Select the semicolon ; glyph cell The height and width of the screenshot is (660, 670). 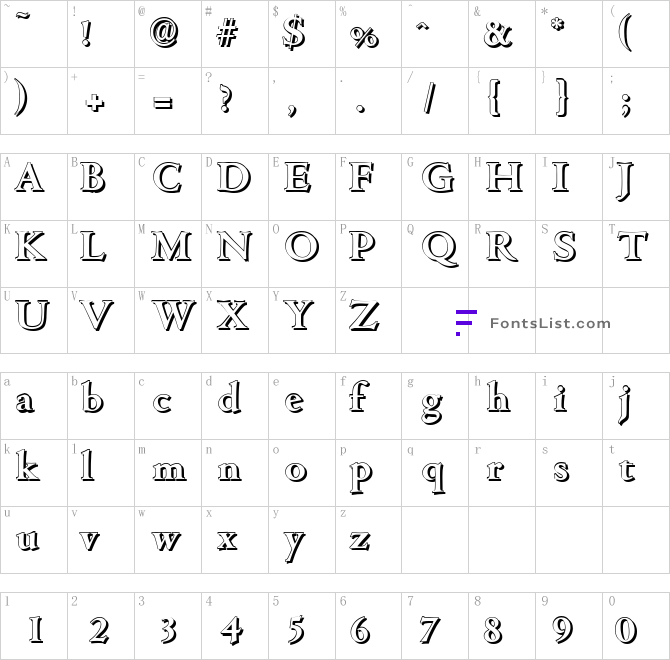click(x=636, y=101)
